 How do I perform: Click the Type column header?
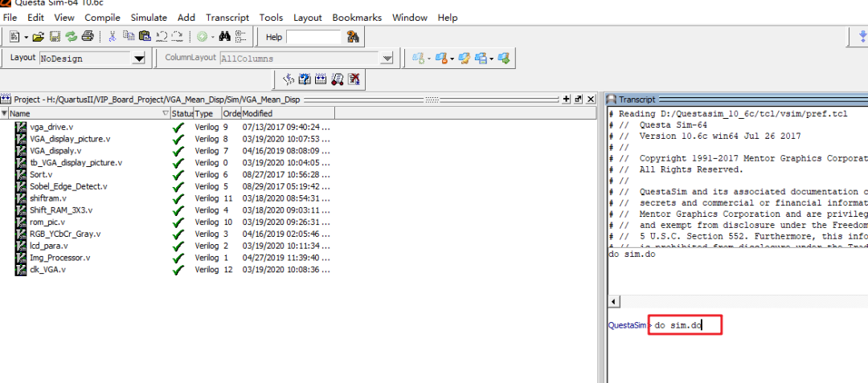[207, 113]
